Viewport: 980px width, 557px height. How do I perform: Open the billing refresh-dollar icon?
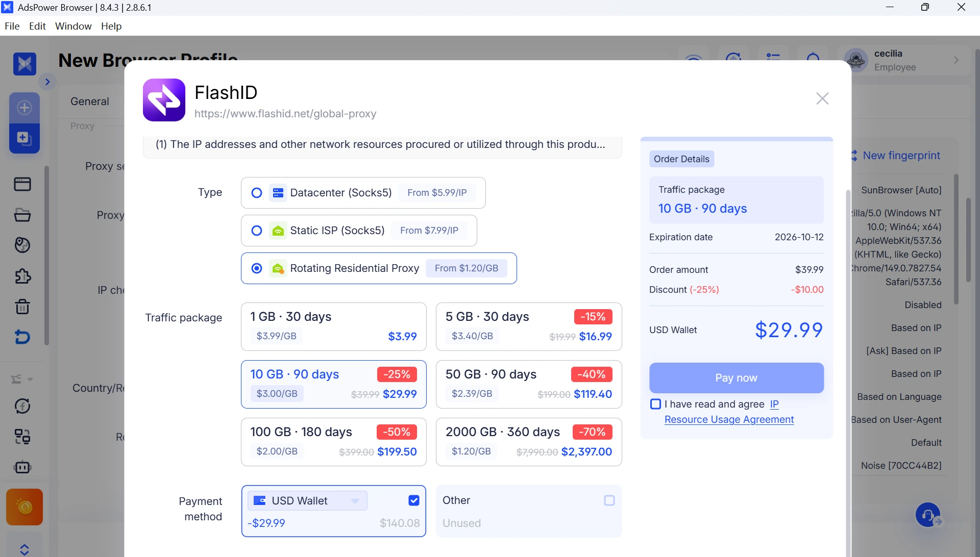click(x=22, y=406)
